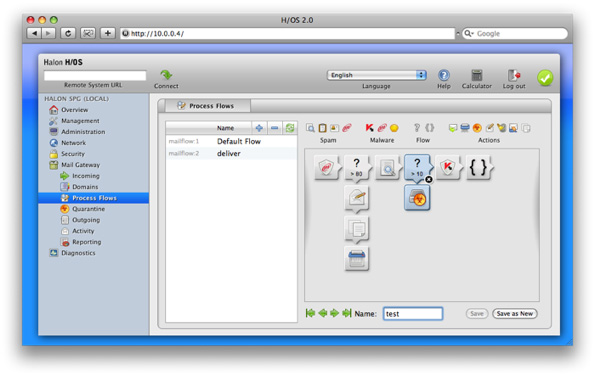
Task: Select the blue inbox block in flow
Action: 357,258
